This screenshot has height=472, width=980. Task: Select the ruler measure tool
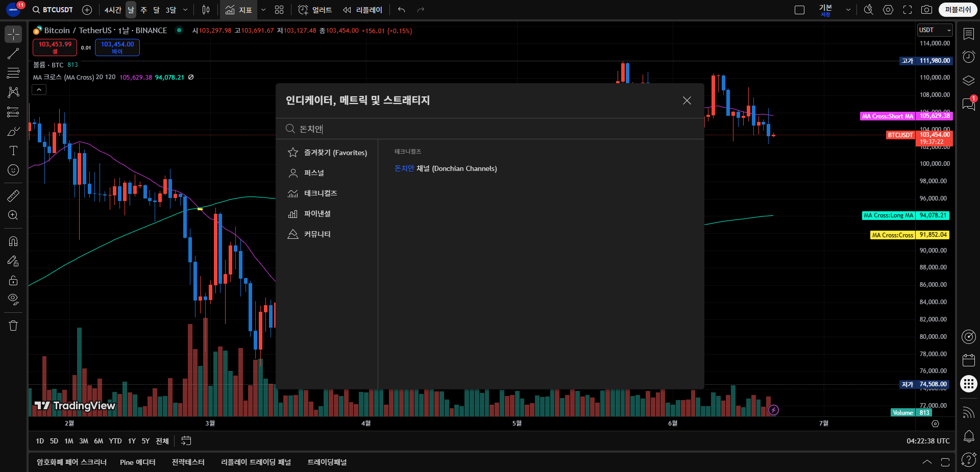coord(13,195)
